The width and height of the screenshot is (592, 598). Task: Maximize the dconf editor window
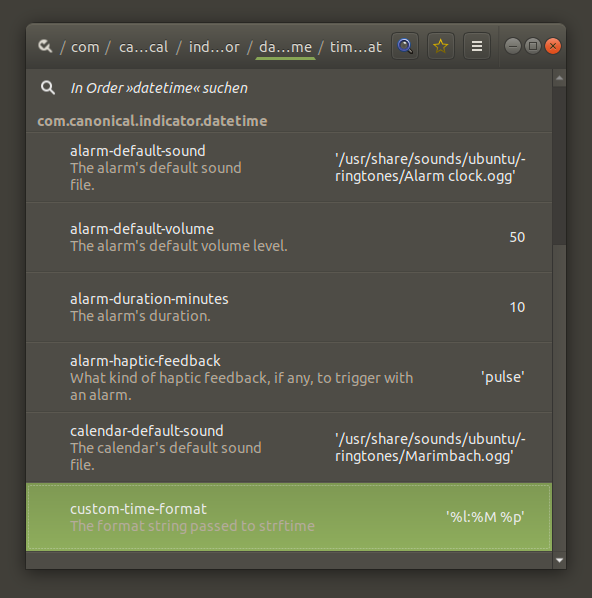coord(533,46)
